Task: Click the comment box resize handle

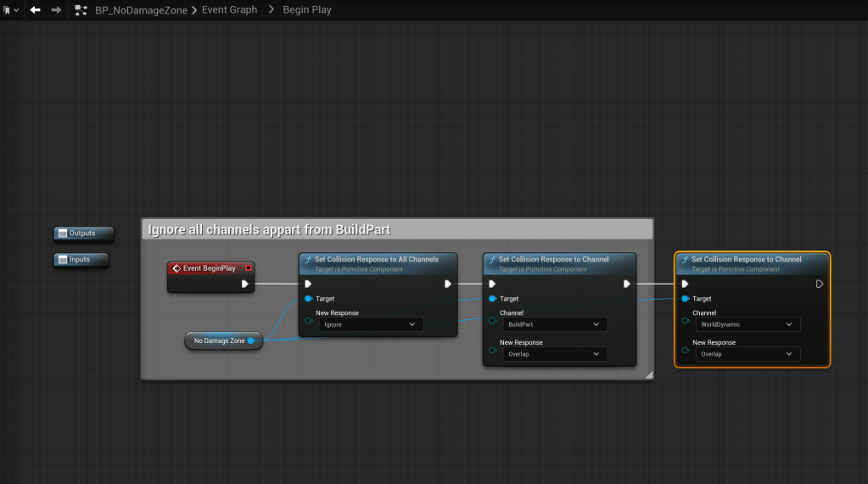Action: (649, 374)
